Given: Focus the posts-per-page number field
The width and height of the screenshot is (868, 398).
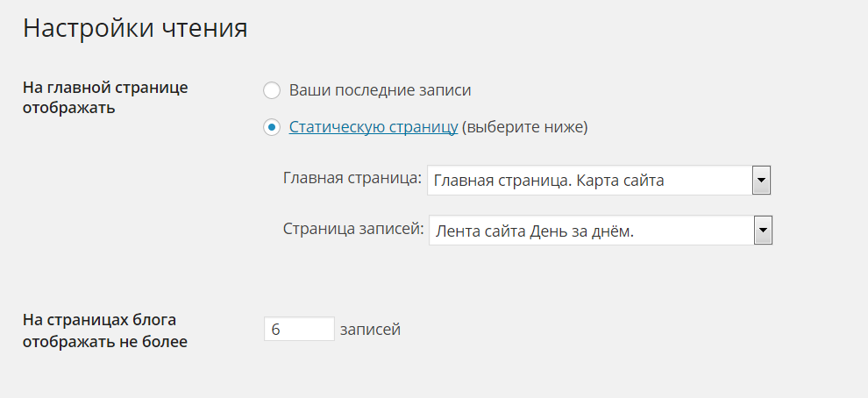Looking at the screenshot, I should [299, 330].
